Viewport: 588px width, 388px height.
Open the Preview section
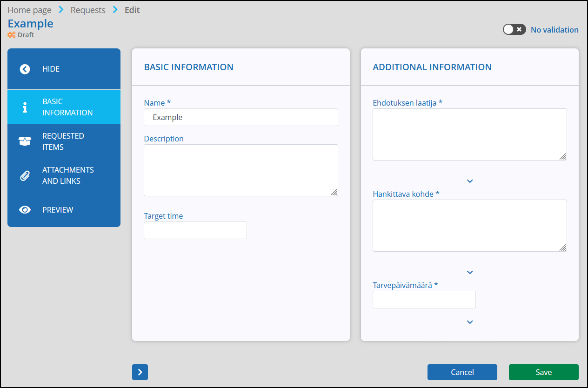point(64,210)
